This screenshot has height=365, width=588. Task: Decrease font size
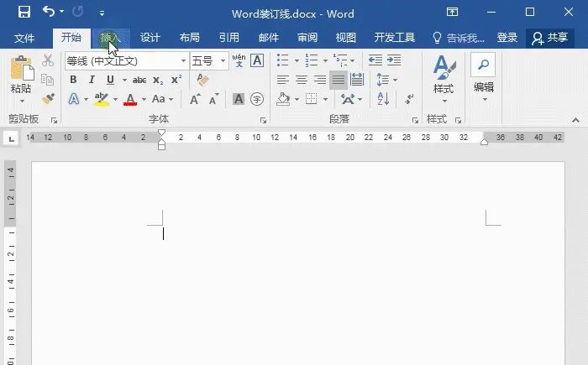click(213, 99)
